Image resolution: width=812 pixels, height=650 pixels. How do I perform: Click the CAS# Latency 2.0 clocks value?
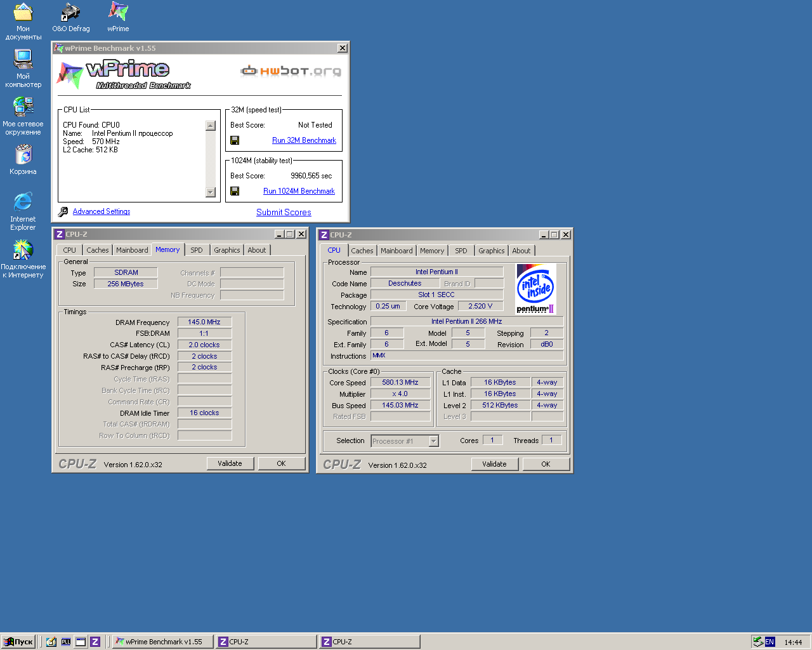tap(204, 345)
